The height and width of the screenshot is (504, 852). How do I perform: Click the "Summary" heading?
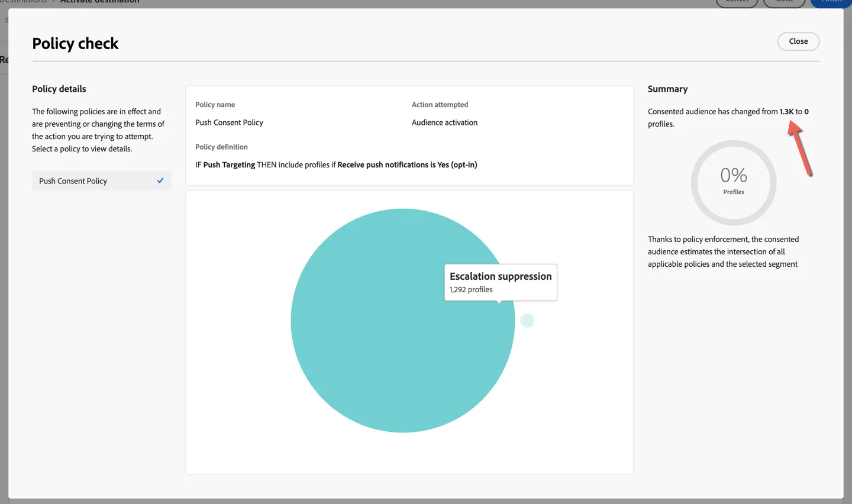click(667, 89)
